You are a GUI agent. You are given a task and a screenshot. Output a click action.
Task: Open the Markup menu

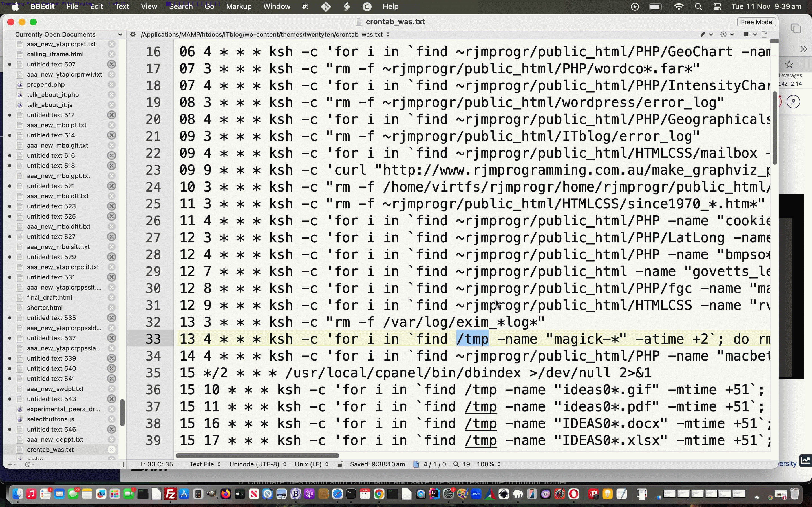[239, 6]
